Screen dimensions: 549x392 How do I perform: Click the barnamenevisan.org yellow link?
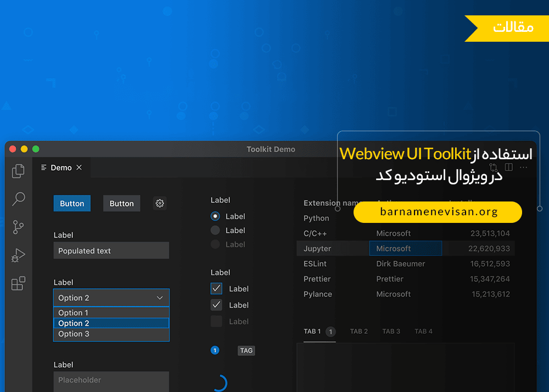[438, 212]
